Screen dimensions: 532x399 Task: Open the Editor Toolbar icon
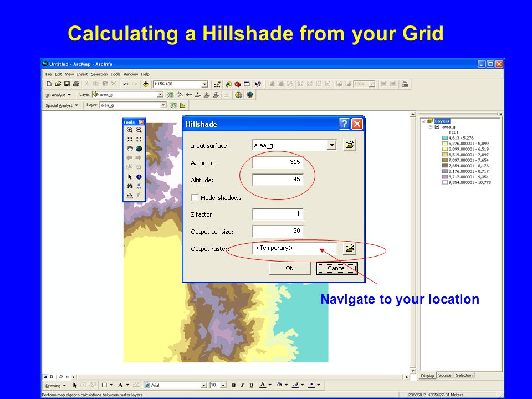point(217,84)
